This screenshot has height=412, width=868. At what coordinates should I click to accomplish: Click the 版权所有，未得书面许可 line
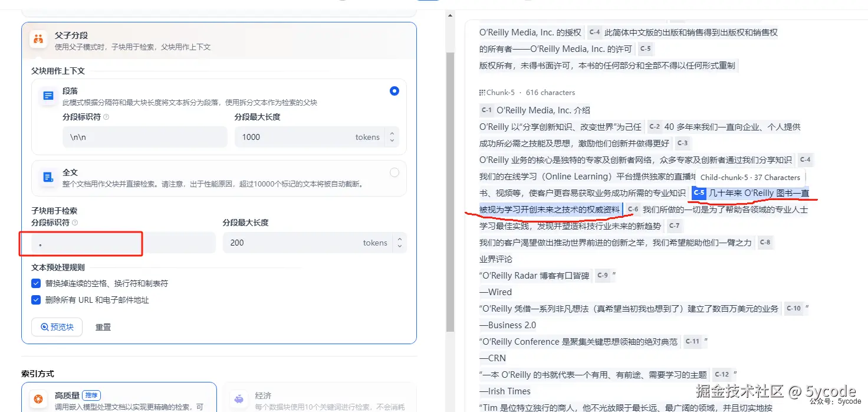(x=607, y=66)
